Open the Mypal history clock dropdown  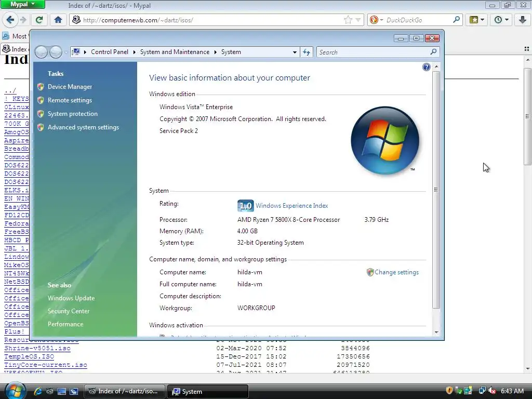[501, 20]
